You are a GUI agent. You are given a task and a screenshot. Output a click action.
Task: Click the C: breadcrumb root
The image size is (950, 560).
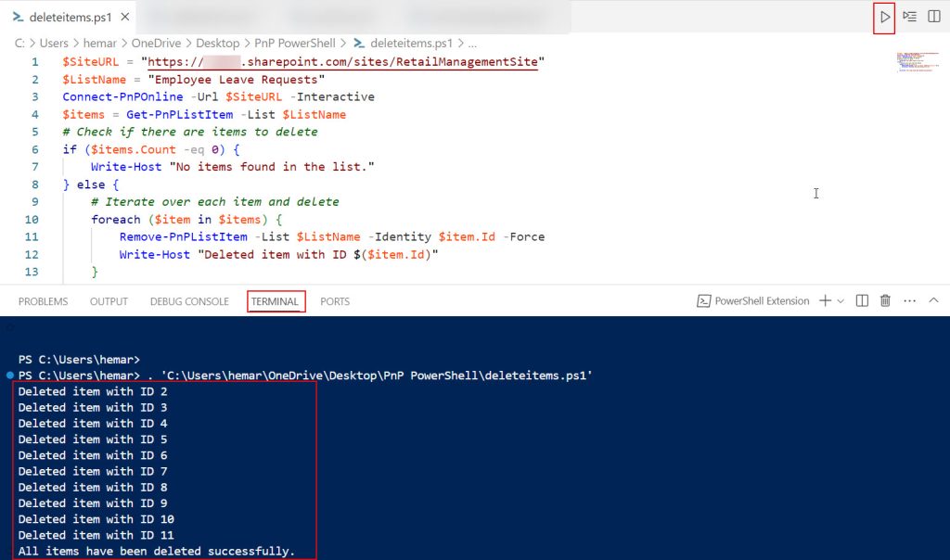coord(20,43)
